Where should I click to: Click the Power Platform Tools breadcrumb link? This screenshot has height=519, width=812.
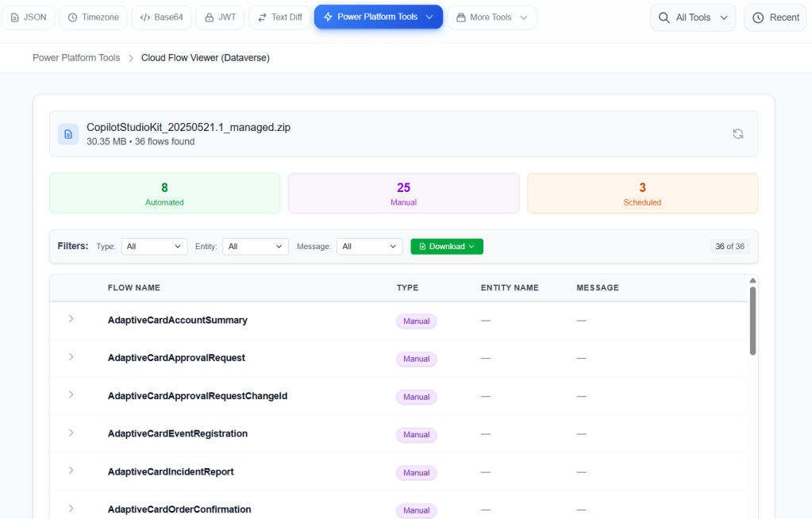(x=76, y=58)
